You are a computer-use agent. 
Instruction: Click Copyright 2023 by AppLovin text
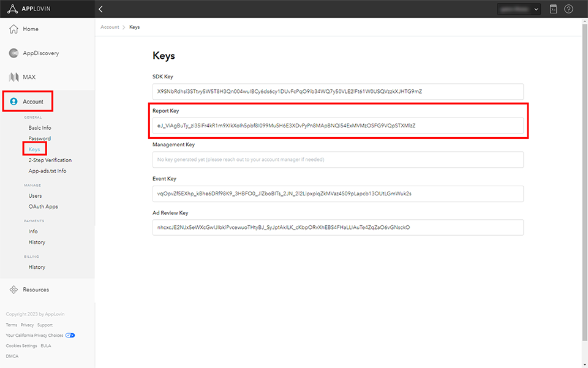(x=36, y=314)
